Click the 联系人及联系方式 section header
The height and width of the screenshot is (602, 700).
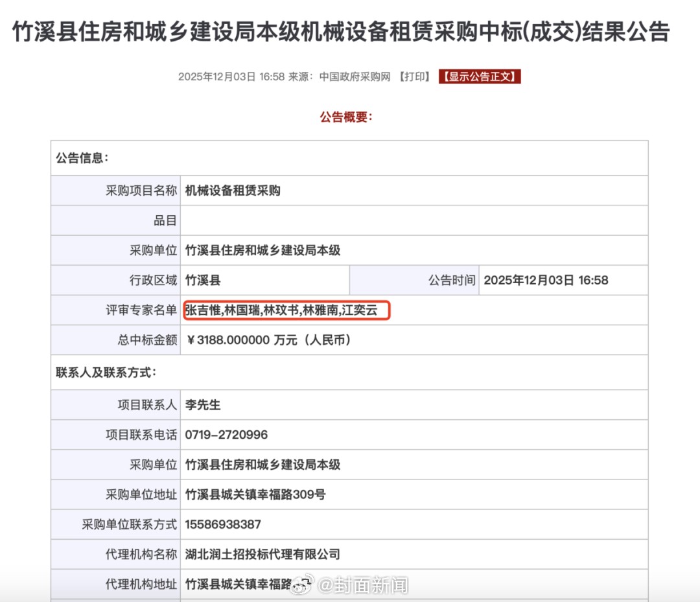pos(106,373)
